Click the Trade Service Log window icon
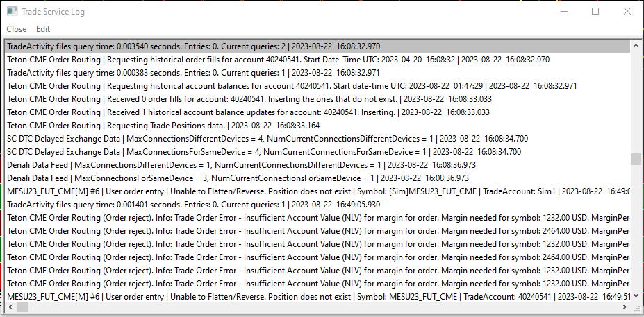644x317 pixels. point(13,12)
